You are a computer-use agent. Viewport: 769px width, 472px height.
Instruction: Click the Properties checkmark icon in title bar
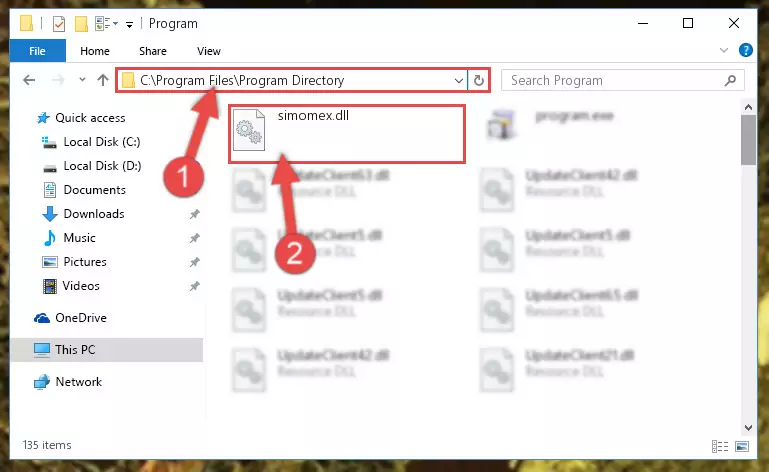pyautogui.click(x=59, y=24)
